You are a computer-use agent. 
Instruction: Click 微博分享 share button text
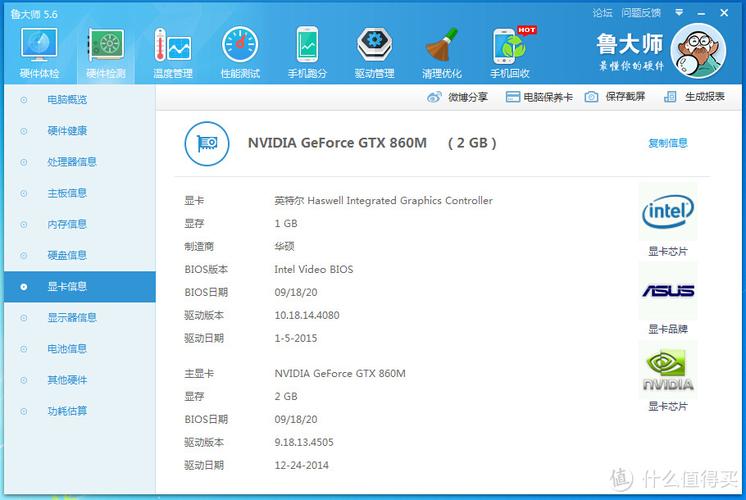click(x=468, y=97)
